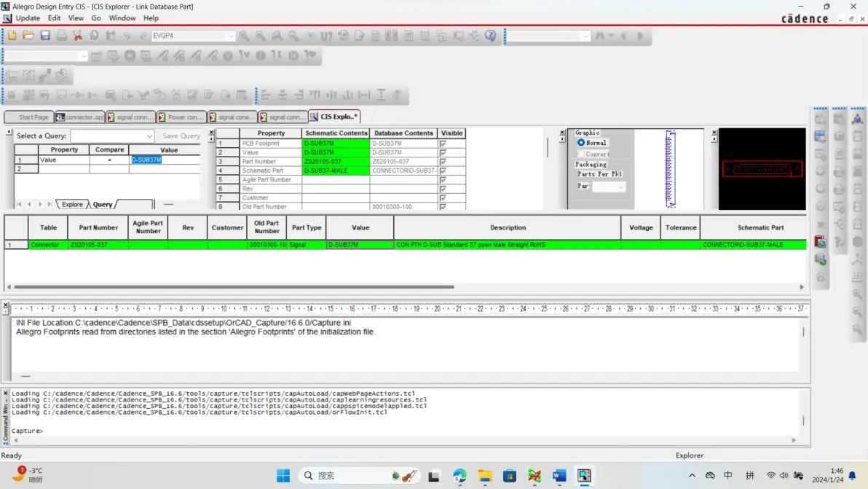Image resolution: width=868 pixels, height=489 pixels.
Task: Toggle Visible checkbox for Value row
Action: 443,152
